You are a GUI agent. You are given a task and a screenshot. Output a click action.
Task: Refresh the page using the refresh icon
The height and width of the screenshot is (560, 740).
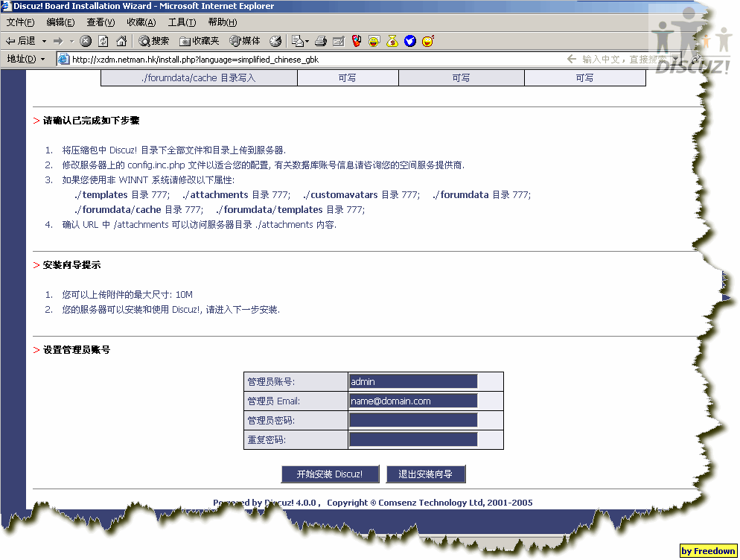click(x=103, y=41)
